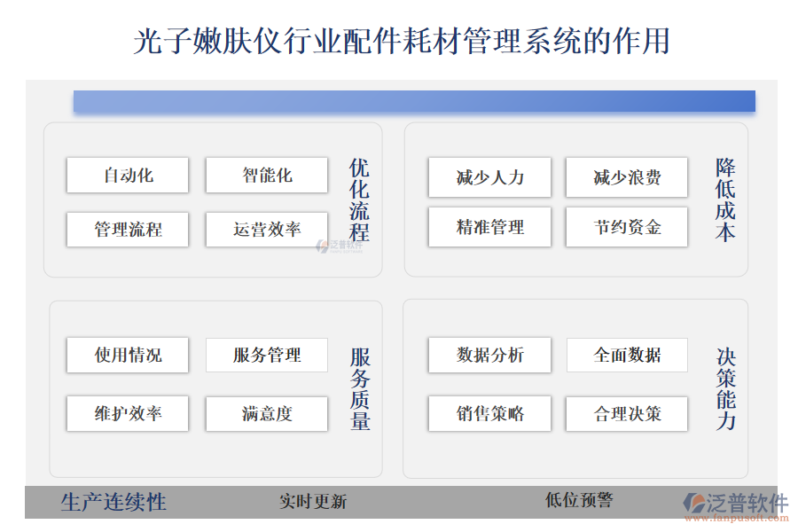Select the 合理决策 item
This screenshot has width=798, height=532.
tap(626, 413)
